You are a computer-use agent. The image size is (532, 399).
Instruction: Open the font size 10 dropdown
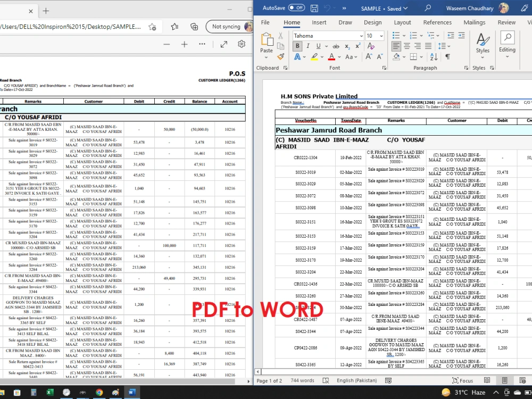(x=381, y=36)
